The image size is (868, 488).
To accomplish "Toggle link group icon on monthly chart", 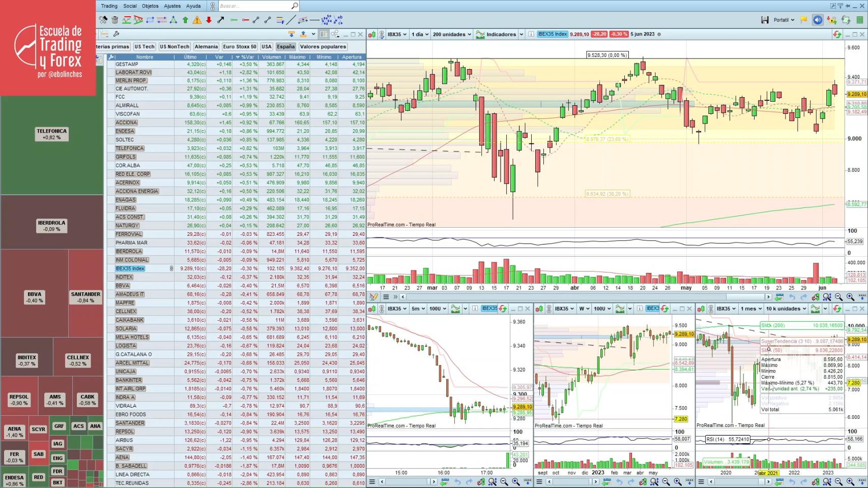I will point(711,309).
